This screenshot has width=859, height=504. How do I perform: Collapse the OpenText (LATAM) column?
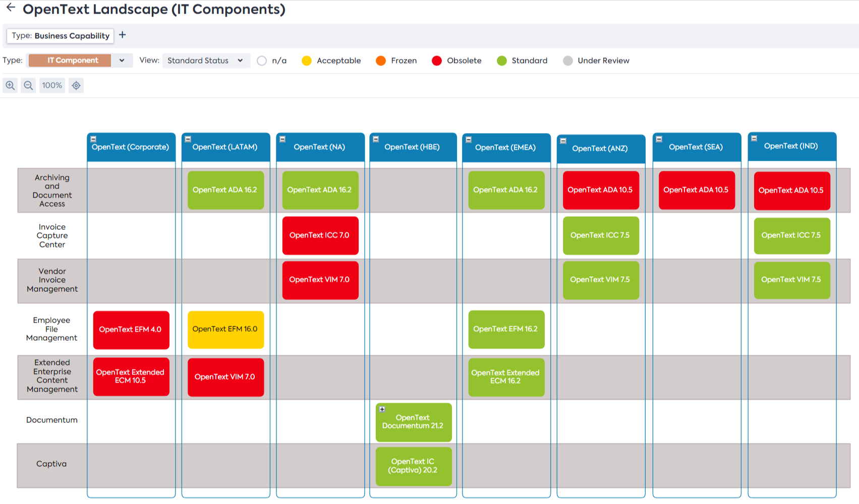point(188,139)
